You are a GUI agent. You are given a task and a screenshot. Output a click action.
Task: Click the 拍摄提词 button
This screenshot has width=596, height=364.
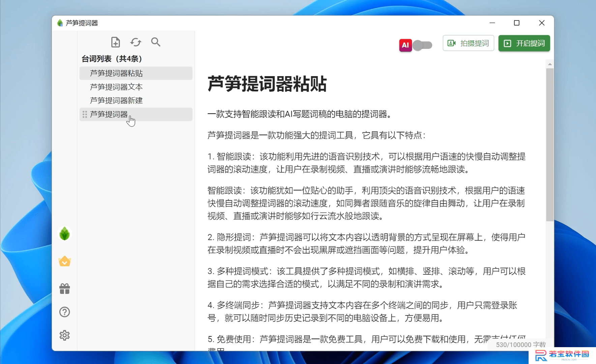(x=468, y=43)
